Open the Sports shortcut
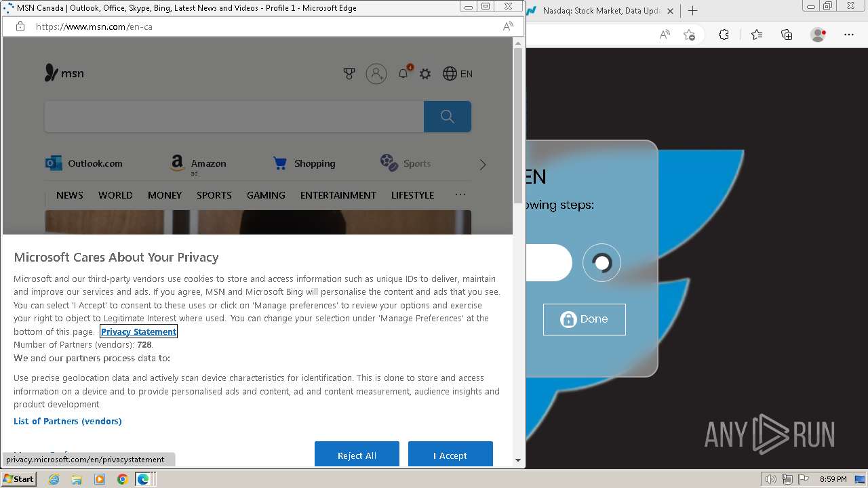This screenshot has height=488, width=868. 406,163
